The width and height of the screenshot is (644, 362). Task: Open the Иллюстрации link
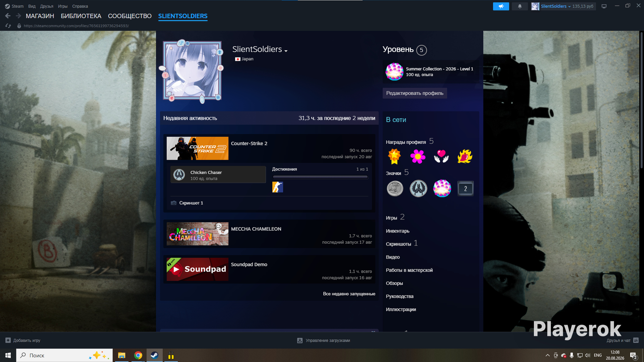point(401,309)
